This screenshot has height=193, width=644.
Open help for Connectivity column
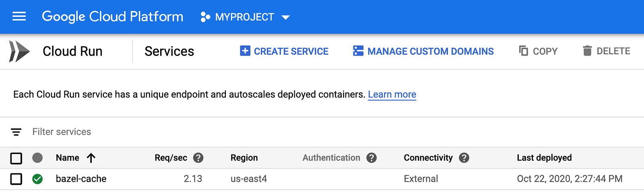[x=464, y=158]
